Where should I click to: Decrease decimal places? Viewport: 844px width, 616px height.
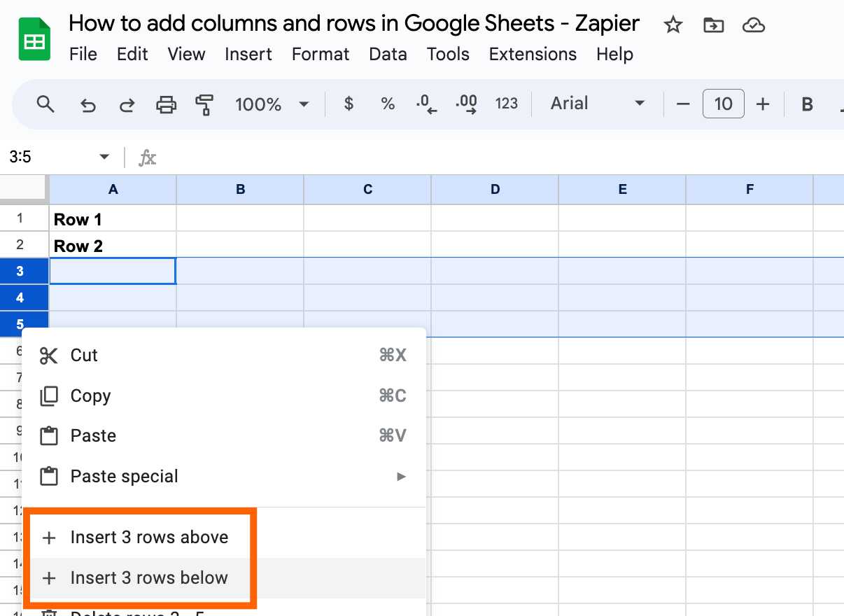[x=426, y=104]
